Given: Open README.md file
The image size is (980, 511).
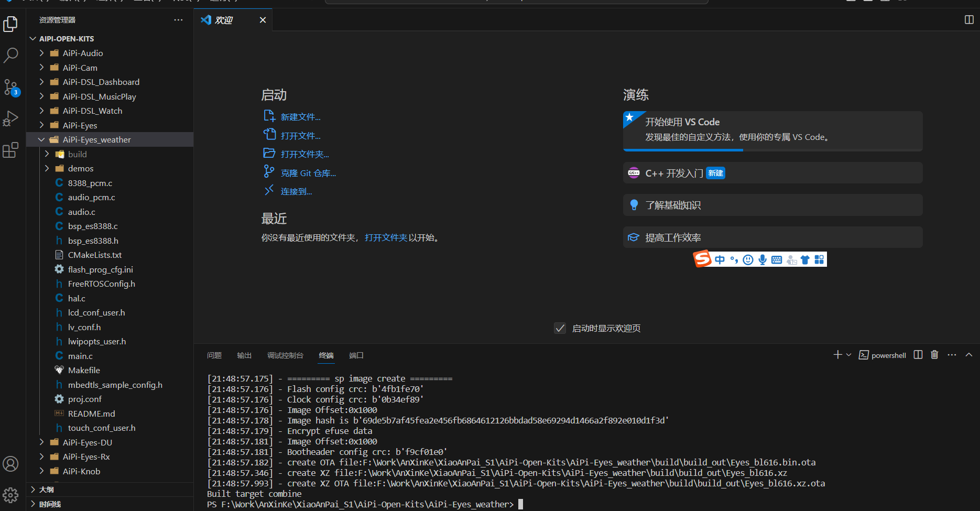Looking at the screenshot, I should (x=110, y=414).
